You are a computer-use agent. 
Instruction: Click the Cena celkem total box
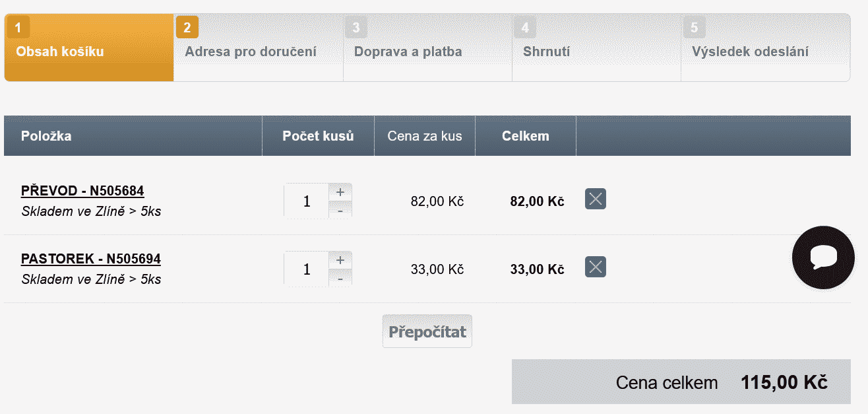pos(681,382)
